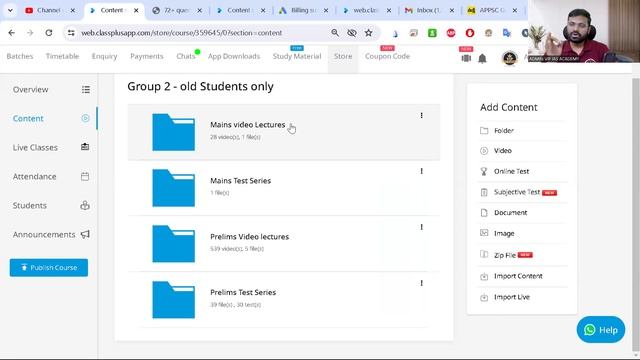Click the Content play icon in sidebar
640x360 pixels.
click(85, 118)
